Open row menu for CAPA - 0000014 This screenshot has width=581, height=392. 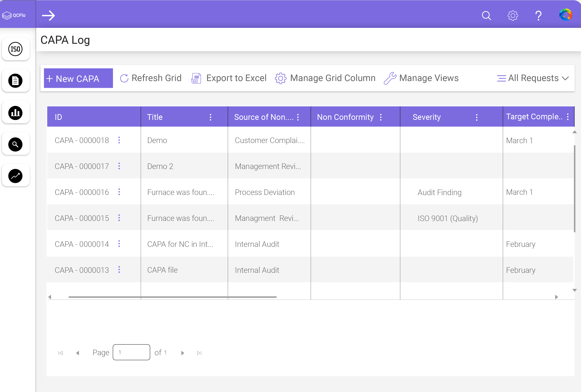(119, 244)
